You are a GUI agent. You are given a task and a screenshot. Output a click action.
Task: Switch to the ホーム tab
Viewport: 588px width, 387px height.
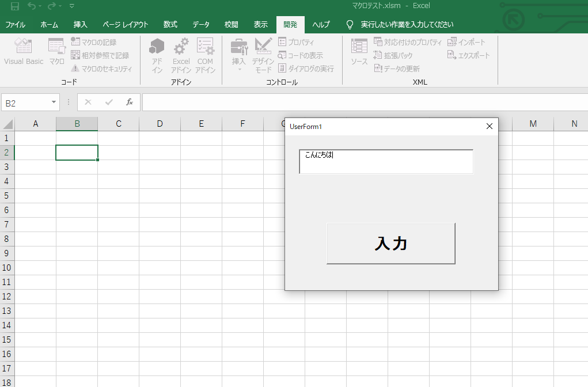[x=50, y=24]
